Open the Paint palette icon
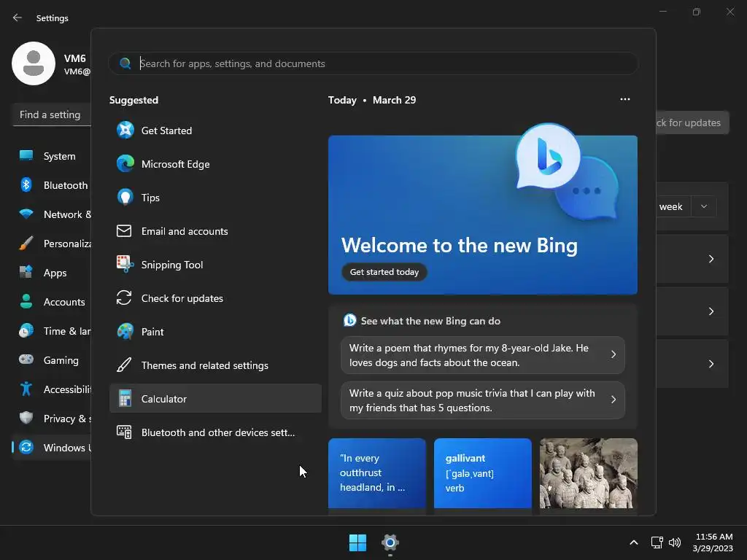The height and width of the screenshot is (560, 747). (x=125, y=332)
